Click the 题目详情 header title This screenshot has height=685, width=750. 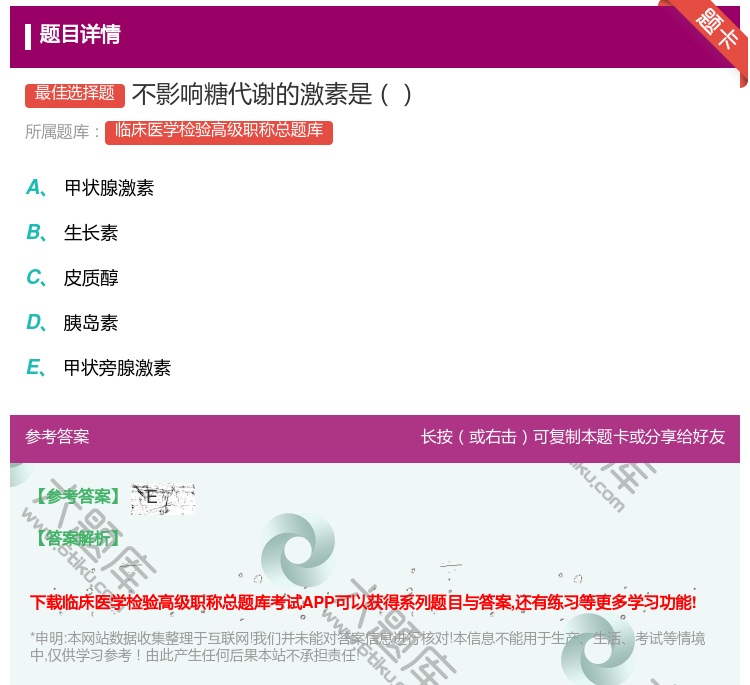(80, 34)
